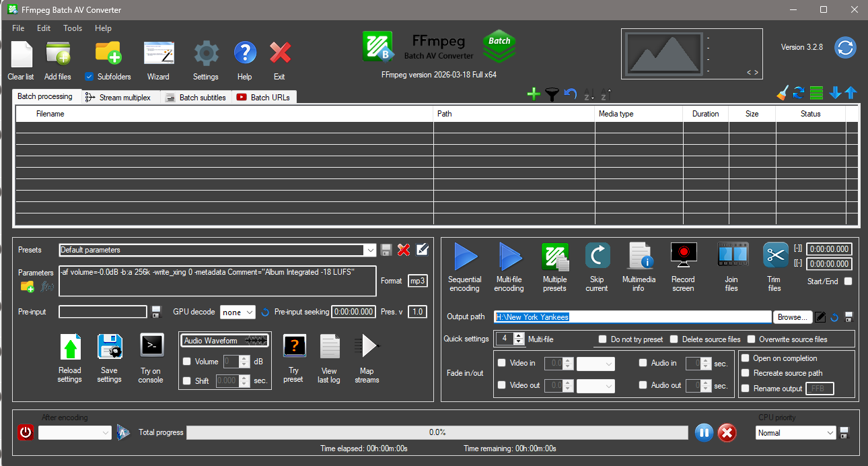The image size is (868, 466).
Task: Click Skip current icon
Action: [598, 256]
